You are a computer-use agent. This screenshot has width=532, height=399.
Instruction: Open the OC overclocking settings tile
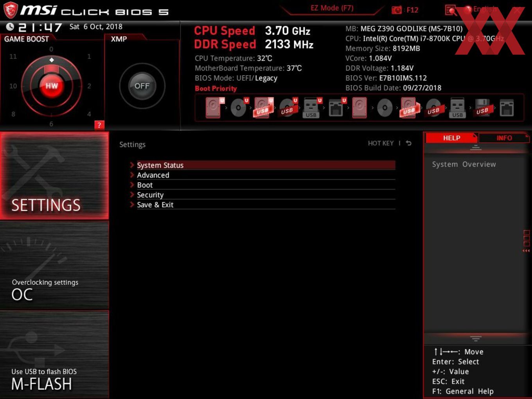point(54,265)
